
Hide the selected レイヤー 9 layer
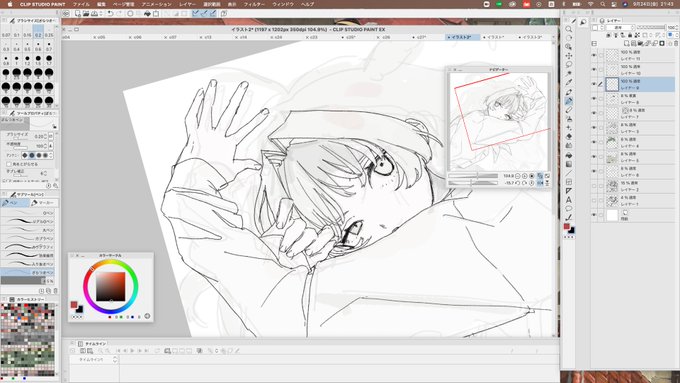pyautogui.click(x=594, y=84)
